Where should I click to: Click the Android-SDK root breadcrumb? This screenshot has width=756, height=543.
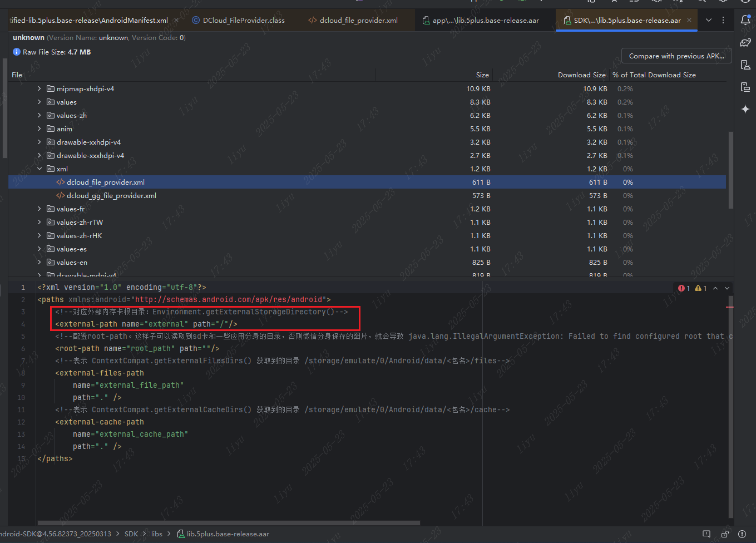coord(56,534)
